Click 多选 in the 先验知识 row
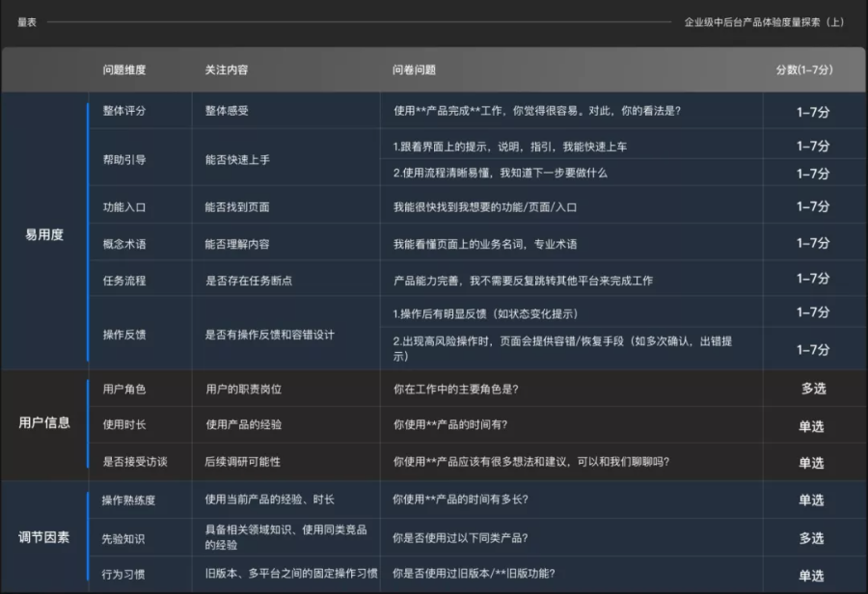868x594 pixels. click(x=811, y=538)
